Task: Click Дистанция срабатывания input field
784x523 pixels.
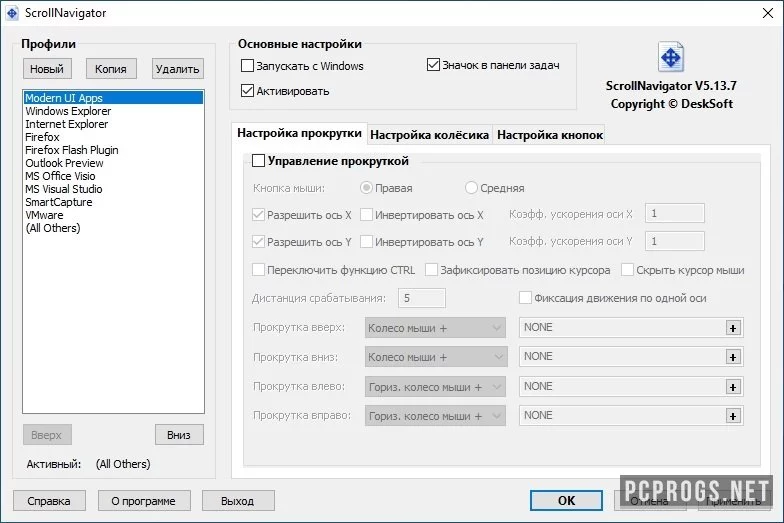Action: (x=422, y=298)
